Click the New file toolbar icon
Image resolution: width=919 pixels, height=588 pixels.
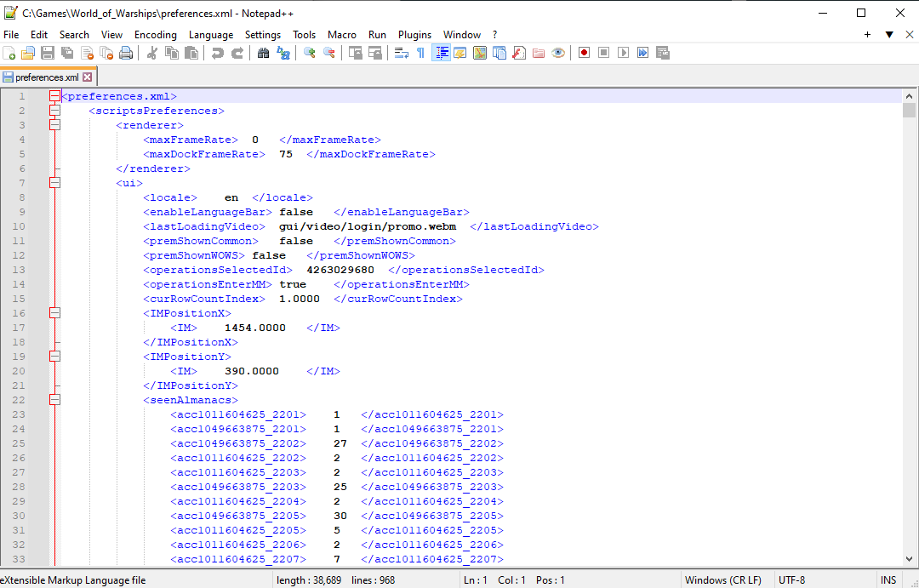click(x=9, y=53)
